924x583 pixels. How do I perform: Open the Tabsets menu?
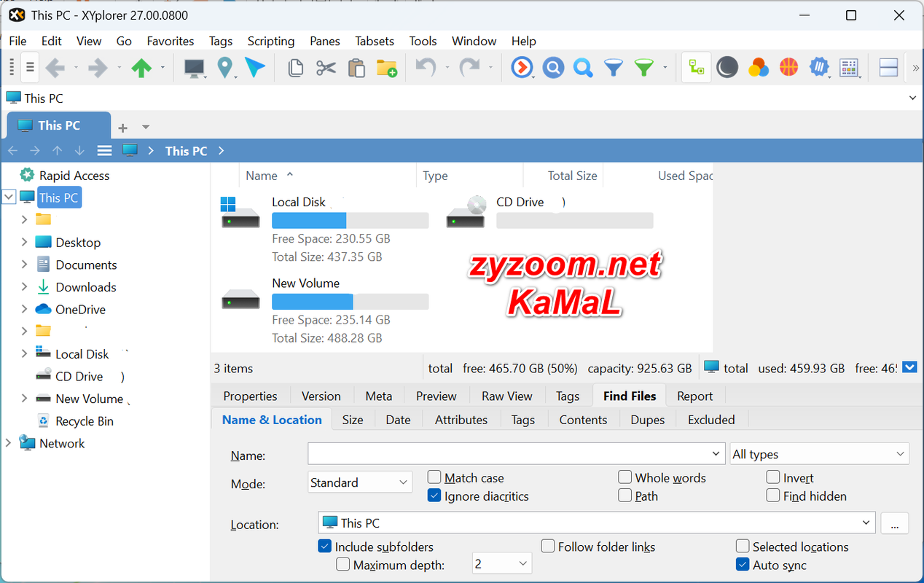[375, 41]
